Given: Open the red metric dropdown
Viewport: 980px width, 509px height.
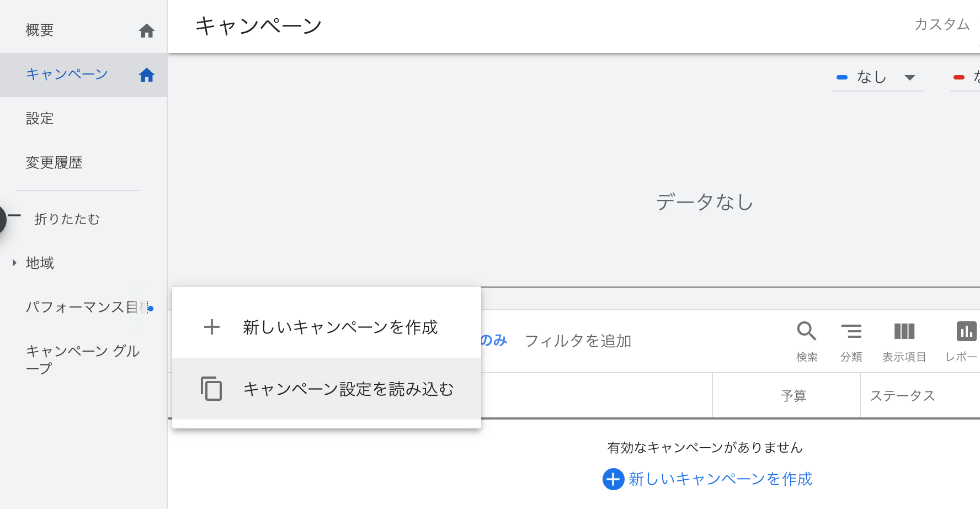Looking at the screenshot, I should click(x=965, y=77).
